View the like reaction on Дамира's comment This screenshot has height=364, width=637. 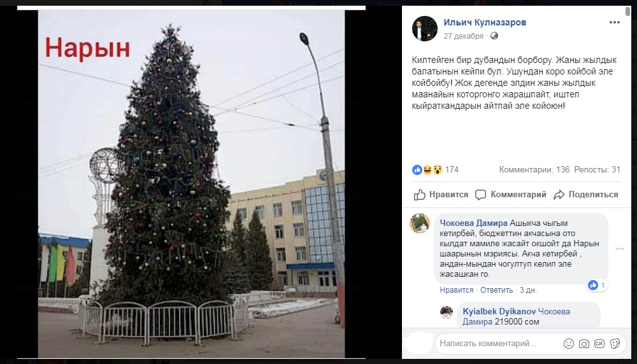coord(597,285)
